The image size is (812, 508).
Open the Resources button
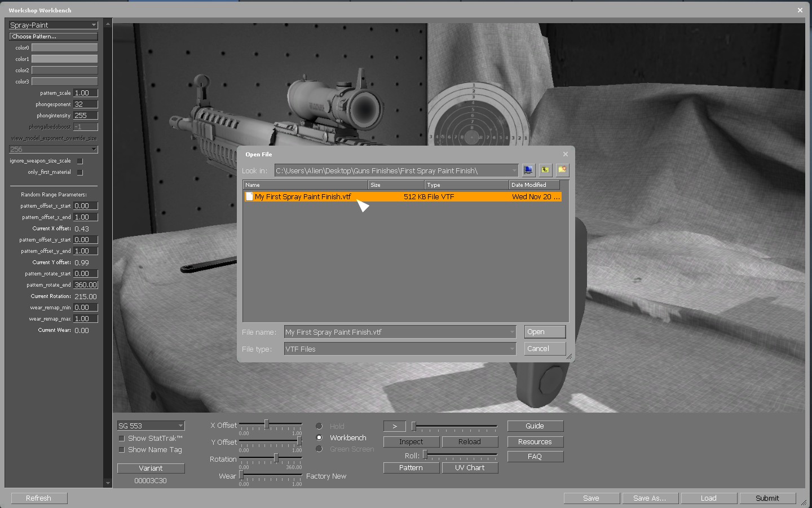tap(535, 442)
